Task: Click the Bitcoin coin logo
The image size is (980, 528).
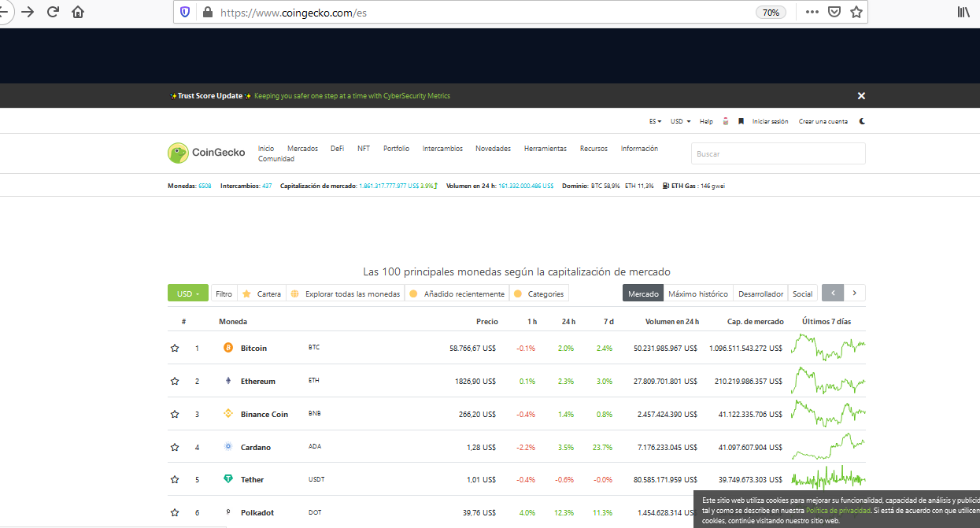Action: click(228, 348)
